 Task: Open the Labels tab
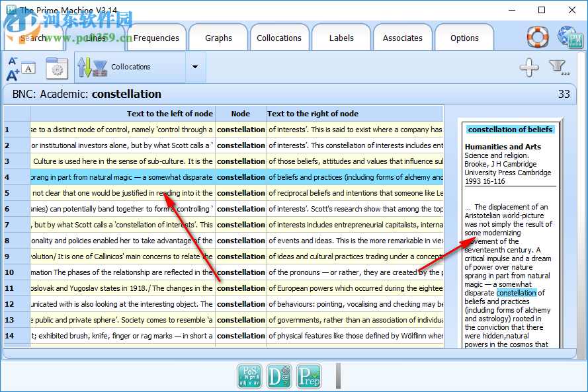tap(341, 38)
